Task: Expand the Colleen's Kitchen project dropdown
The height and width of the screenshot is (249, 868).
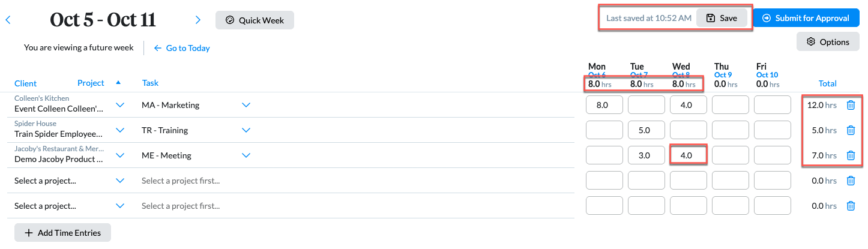Action: [120, 105]
